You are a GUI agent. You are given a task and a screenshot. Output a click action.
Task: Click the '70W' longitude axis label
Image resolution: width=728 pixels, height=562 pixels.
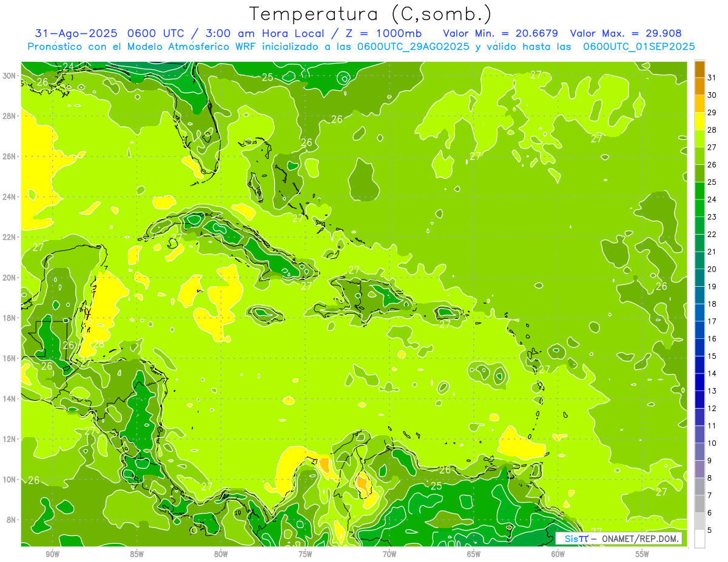coord(389,554)
